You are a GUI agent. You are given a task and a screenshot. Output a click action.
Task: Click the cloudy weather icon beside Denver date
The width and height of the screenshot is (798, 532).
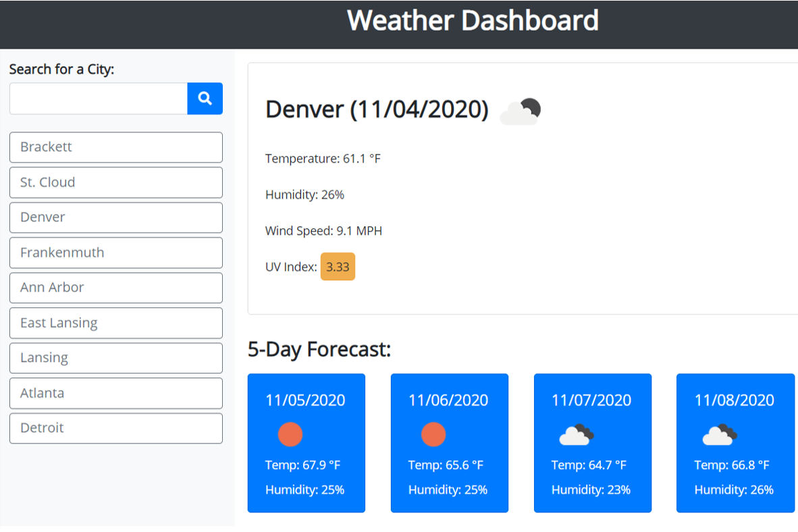[521, 111]
